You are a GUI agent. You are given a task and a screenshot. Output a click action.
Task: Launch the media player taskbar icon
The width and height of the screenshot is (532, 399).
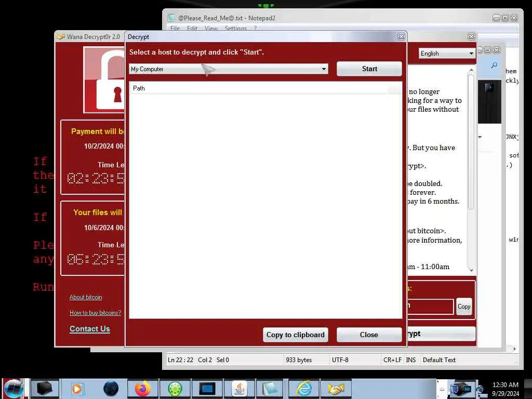pos(77,389)
